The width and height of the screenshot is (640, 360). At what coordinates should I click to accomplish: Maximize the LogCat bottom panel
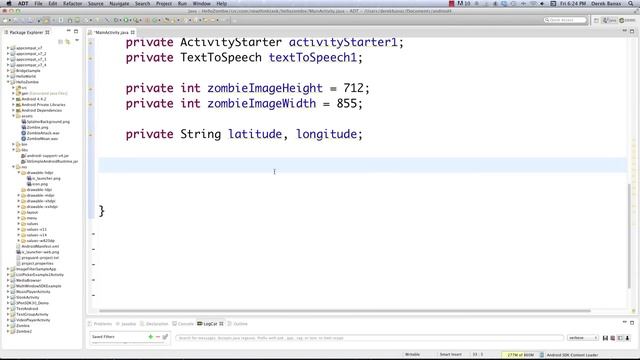click(632, 322)
